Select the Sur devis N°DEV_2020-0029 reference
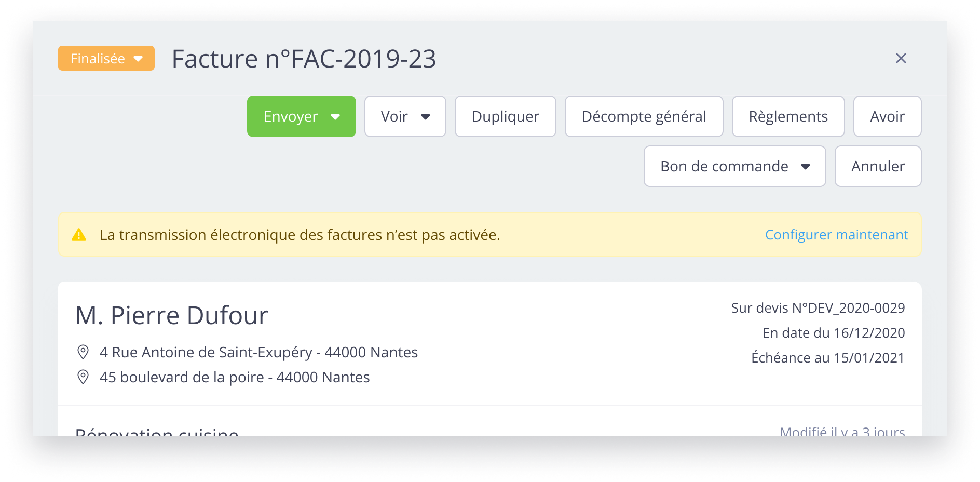The image size is (980, 482). 818,308
